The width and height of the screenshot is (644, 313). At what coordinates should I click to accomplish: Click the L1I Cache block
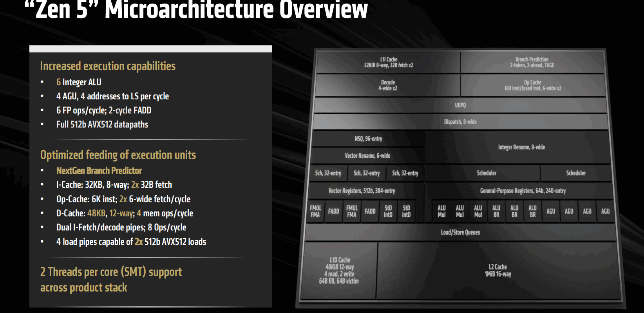388,62
